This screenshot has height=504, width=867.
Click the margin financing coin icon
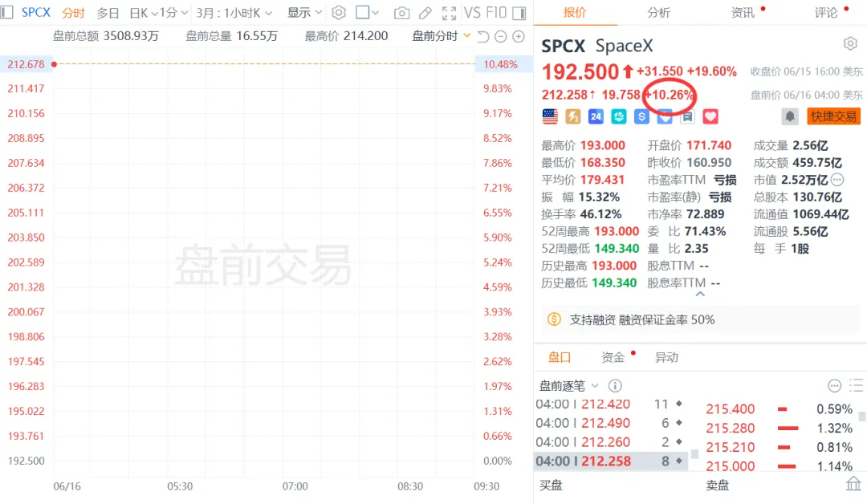(x=554, y=319)
